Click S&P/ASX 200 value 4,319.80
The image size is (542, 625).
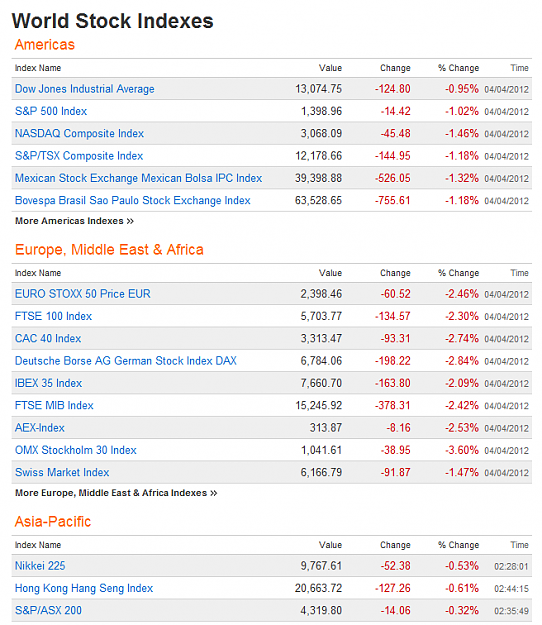tap(321, 610)
